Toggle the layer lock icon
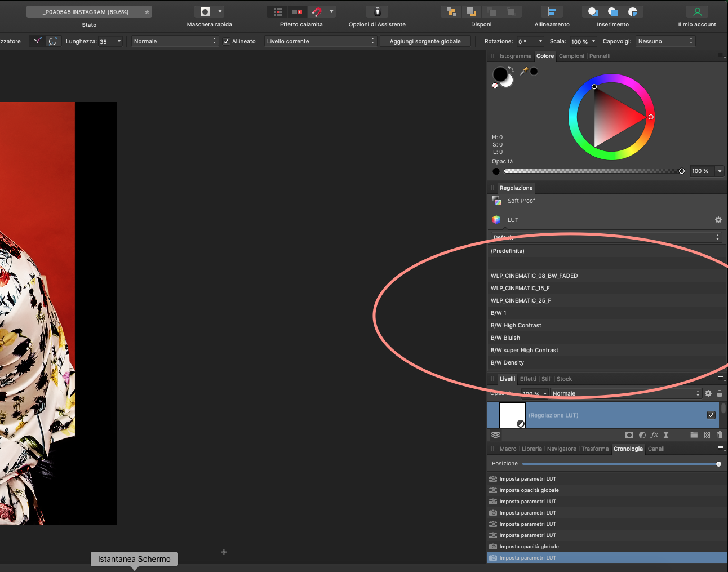The image size is (728, 572). tap(720, 393)
